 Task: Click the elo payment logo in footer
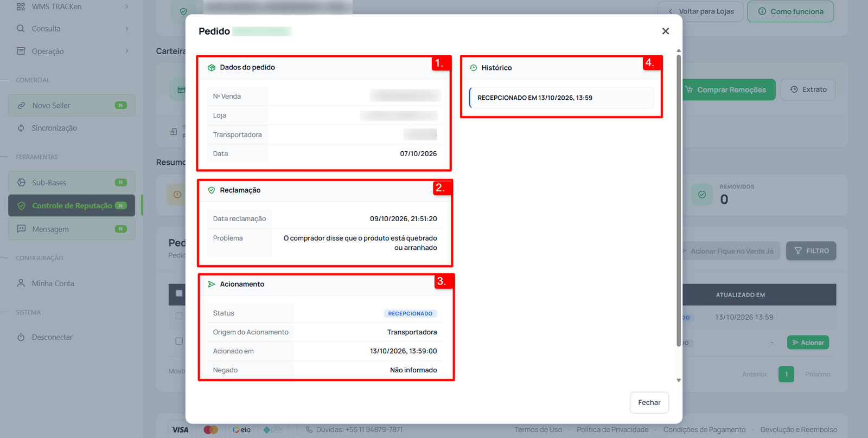coord(242,430)
